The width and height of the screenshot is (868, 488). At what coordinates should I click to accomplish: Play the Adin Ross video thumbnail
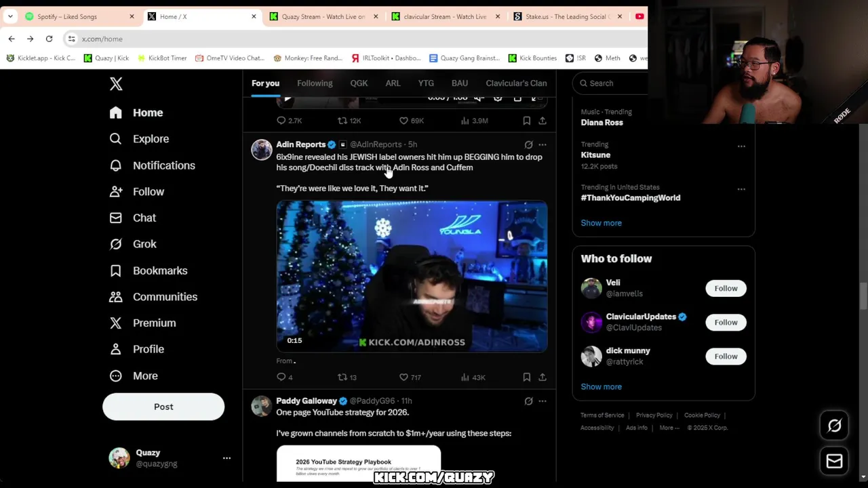(x=412, y=277)
